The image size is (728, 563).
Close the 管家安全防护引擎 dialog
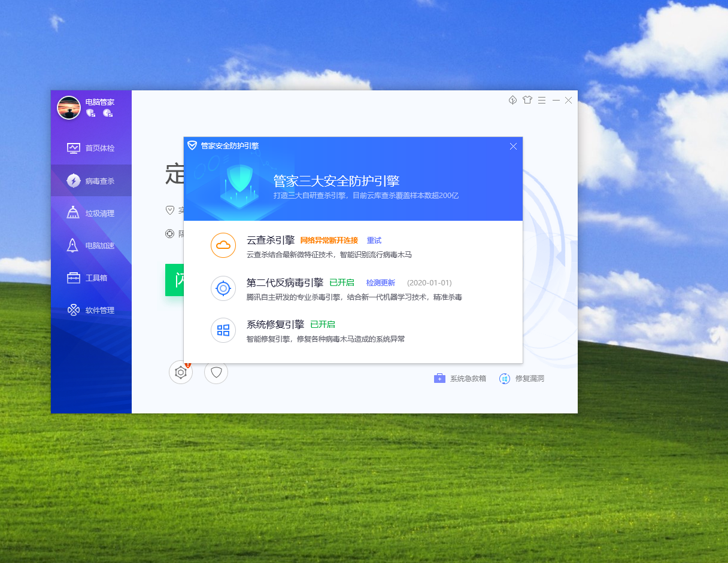[x=513, y=146]
